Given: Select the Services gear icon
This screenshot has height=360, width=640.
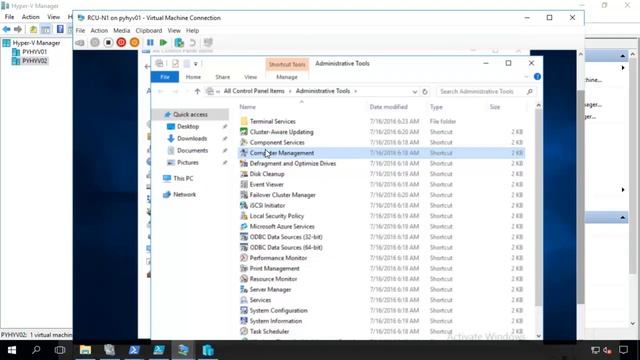Looking at the screenshot, I should click(244, 300).
